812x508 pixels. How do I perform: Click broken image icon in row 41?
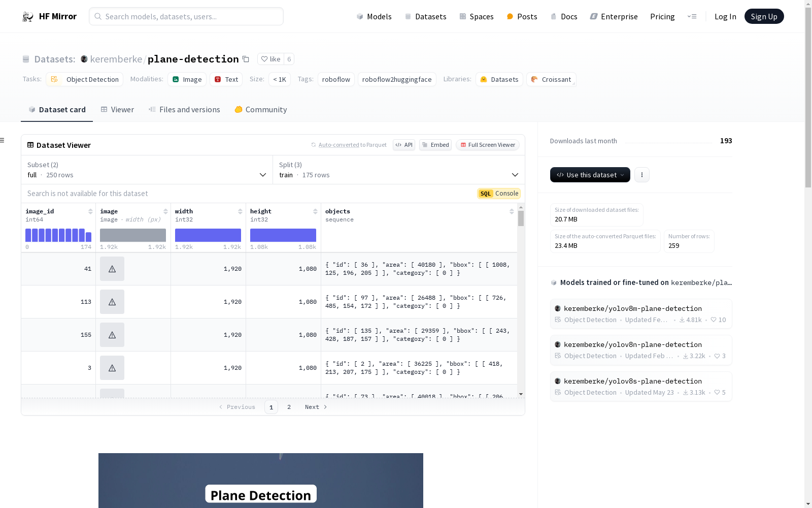coord(112,269)
